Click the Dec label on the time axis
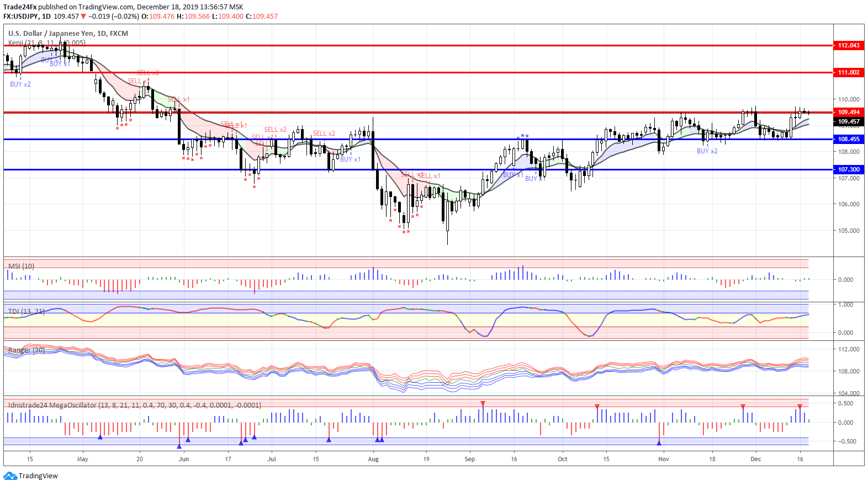 coord(756,459)
